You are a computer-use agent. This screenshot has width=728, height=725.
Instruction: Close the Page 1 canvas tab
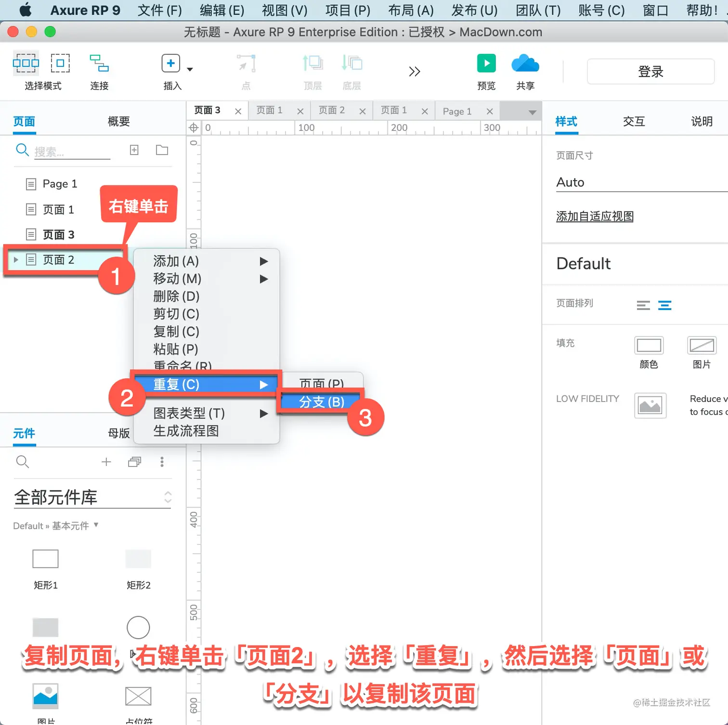[490, 111]
